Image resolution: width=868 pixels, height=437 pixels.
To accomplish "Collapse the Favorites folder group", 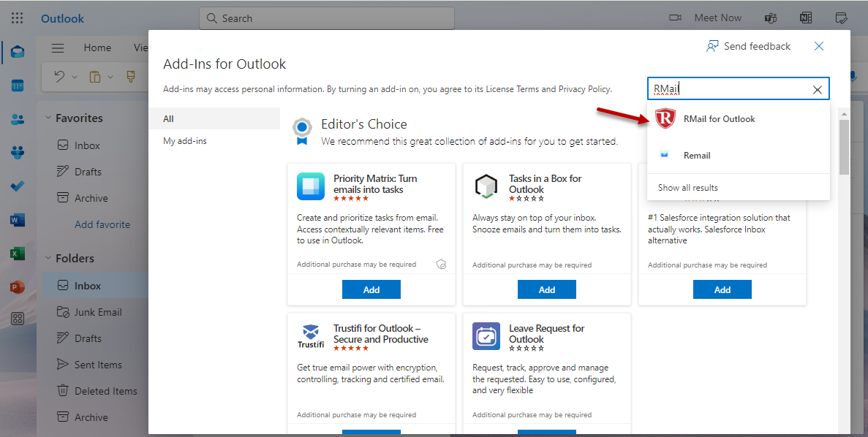I will pyautogui.click(x=48, y=118).
